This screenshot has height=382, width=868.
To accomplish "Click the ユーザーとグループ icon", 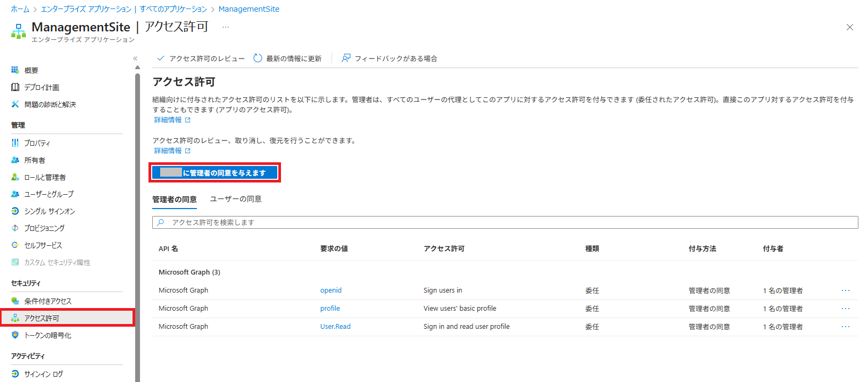I will (x=15, y=194).
